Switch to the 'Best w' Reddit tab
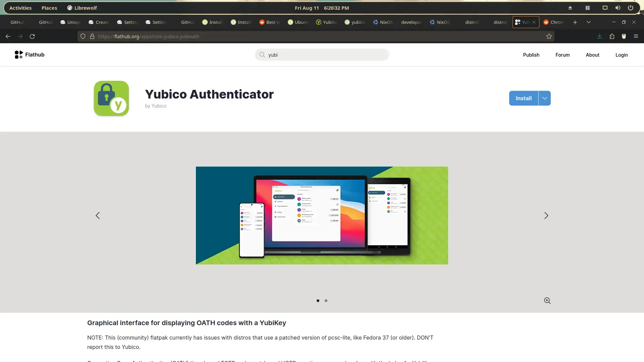Image resolution: width=644 pixels, height=362 pixels. point(270,22)
